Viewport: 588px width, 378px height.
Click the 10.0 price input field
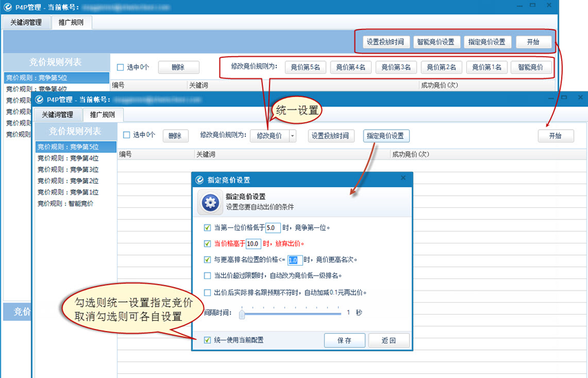click(x=253, y=243)
